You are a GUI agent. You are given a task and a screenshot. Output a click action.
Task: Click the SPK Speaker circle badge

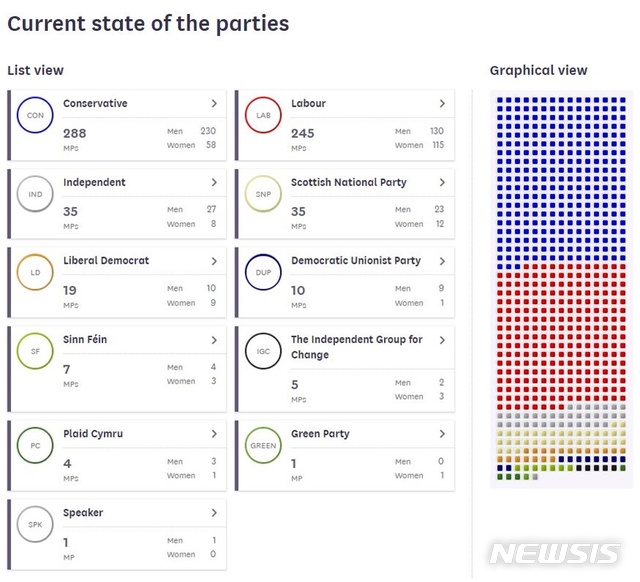tap(35, 524)
